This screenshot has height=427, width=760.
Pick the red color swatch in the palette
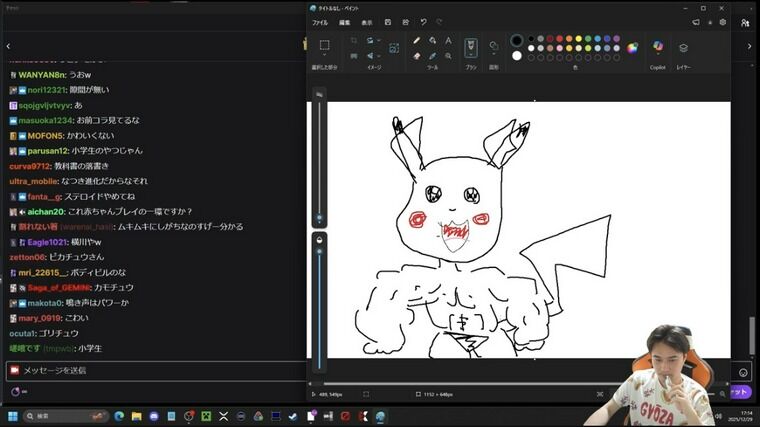(x=559, y=39)
